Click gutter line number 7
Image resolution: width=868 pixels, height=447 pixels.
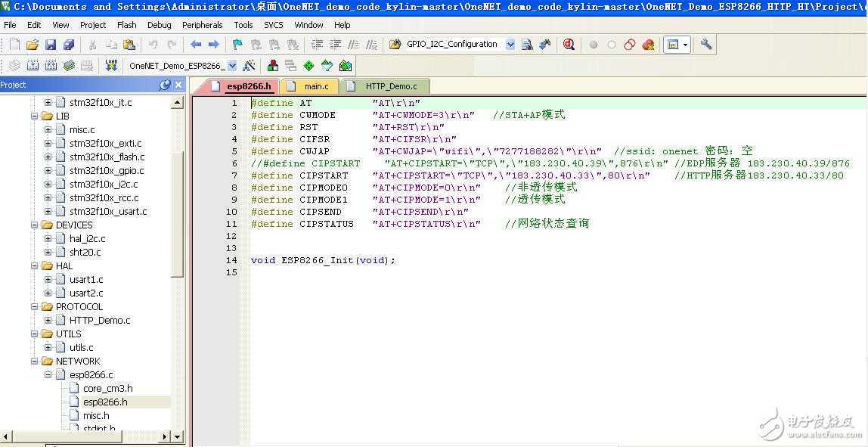click(234, 175)
